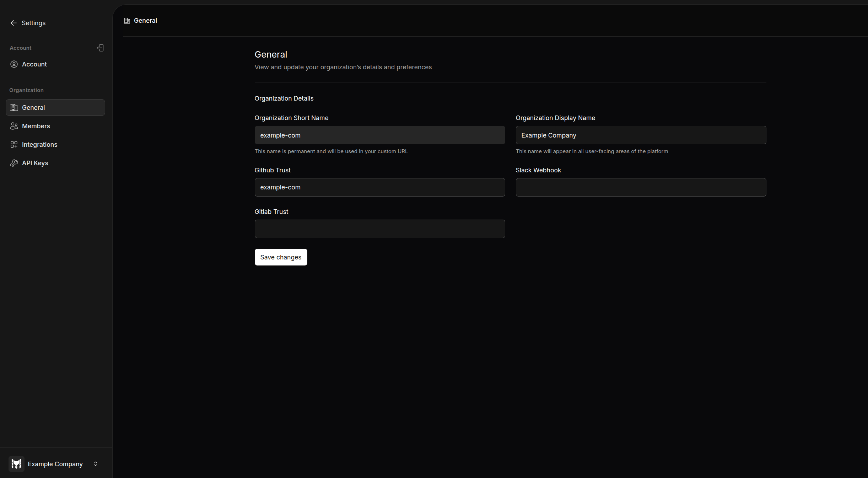Click the Integrations grid icon in sidebar
The width and height of the screenshot is (868, 478).
[x=14, y=144]
